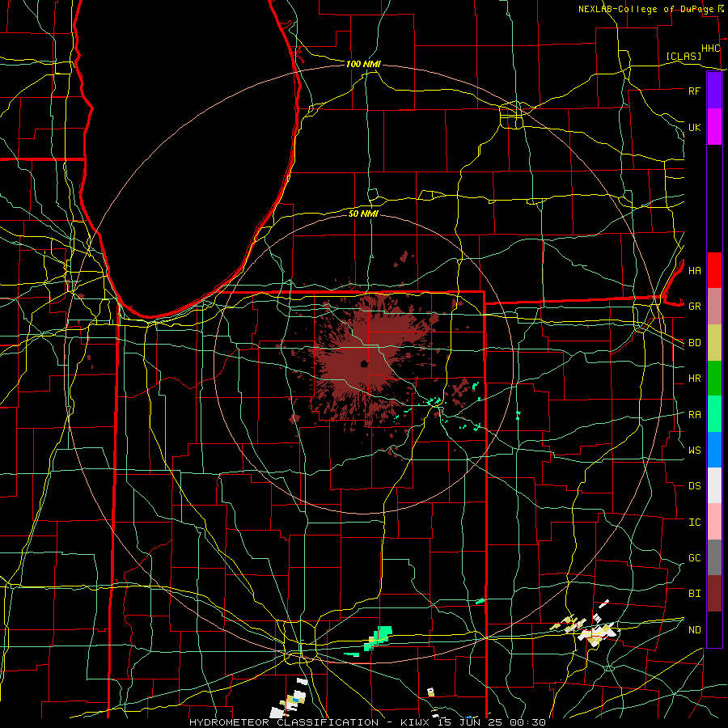The image size is (728, 728).
Task: Click the 'UK' legend label
Action: [694, 127]
